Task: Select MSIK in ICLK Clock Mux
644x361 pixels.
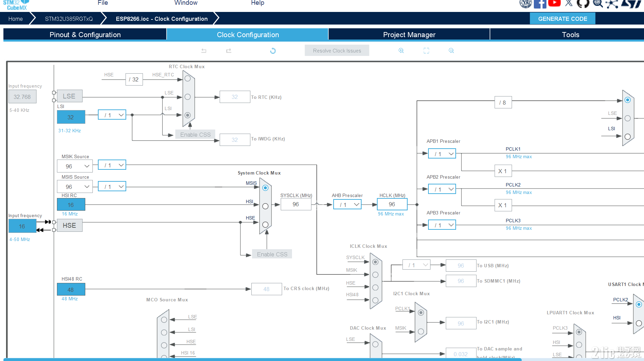Action: [x=376, y=275]
